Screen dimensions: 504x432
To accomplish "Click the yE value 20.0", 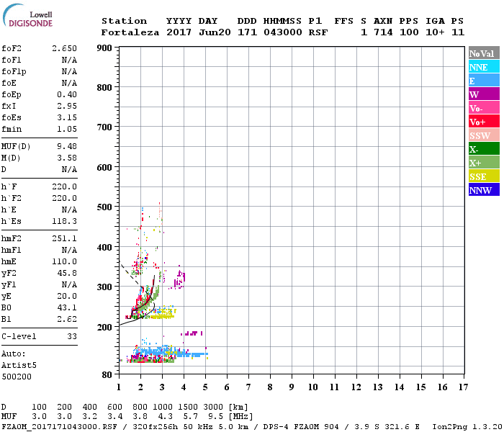I will click(x=67, y=296).
